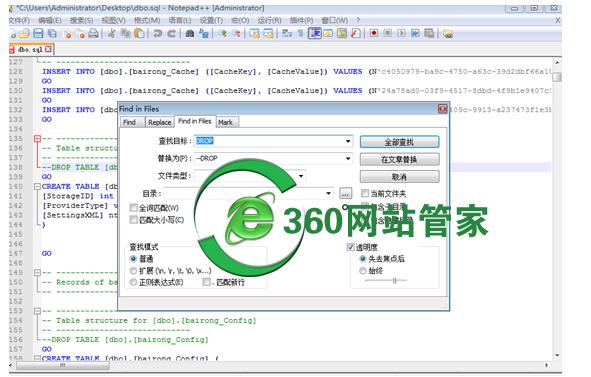
Task: Click Save recorded macro icon
Action: tap(429, 34)
